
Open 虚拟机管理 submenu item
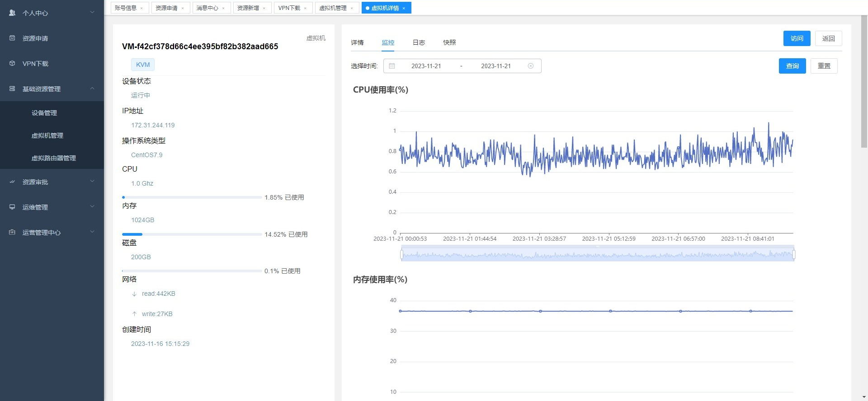(52, 135)
